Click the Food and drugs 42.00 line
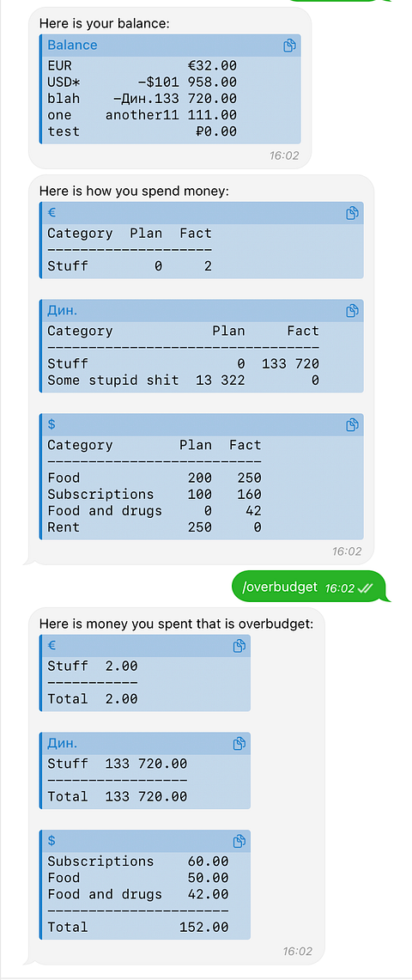The width and height of the screenshot is (412, 980). point(138,894)
